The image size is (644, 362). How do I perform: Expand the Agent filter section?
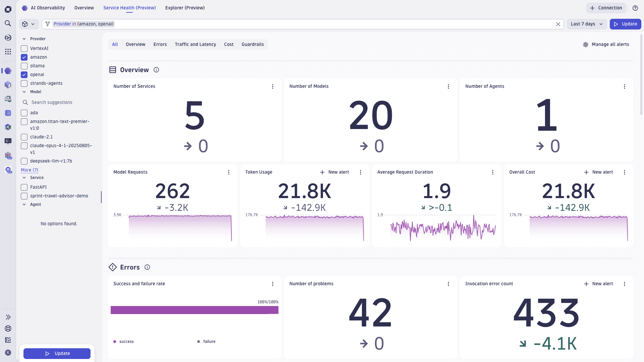tap(24, 204)
